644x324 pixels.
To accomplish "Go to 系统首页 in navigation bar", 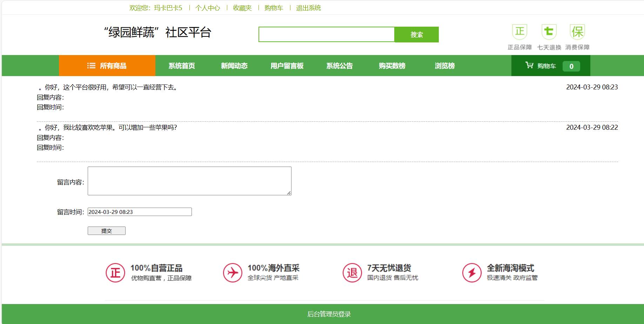I will [x=182, y=66].
